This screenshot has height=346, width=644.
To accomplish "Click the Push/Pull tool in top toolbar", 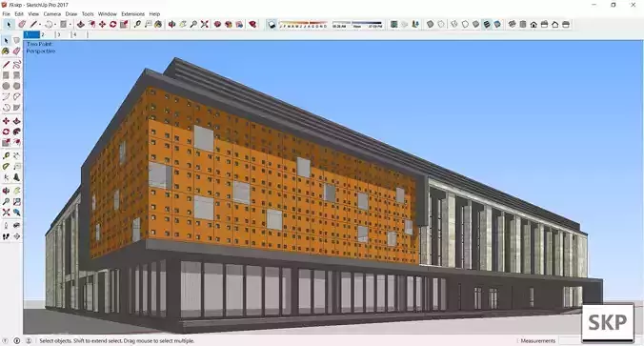I will pos(80,24).
